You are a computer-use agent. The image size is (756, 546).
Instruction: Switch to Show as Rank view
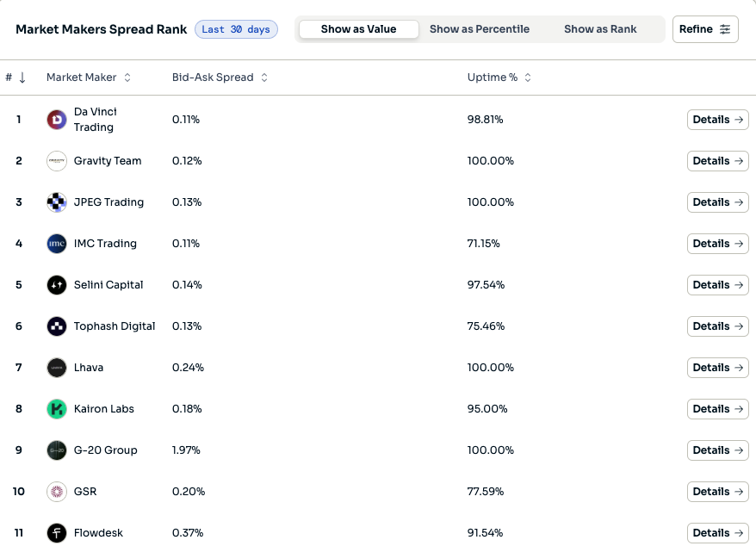click(x=600, y=29)
